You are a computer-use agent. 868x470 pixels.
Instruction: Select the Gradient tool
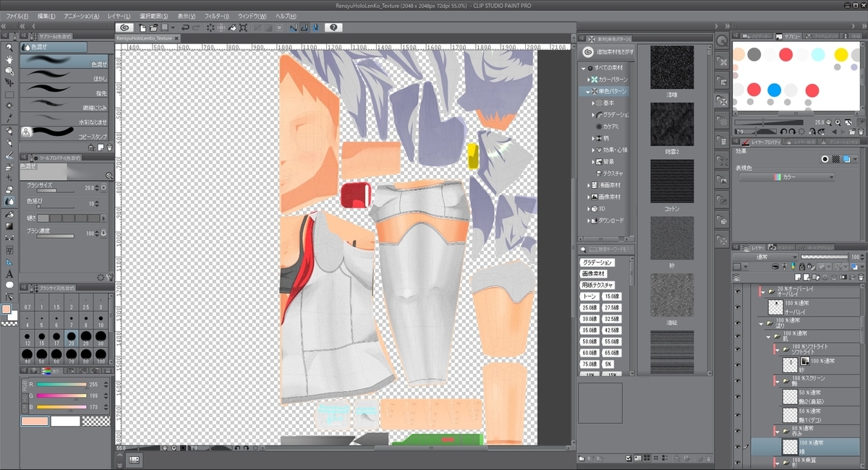pyautogui.click(x=9, y=226)
